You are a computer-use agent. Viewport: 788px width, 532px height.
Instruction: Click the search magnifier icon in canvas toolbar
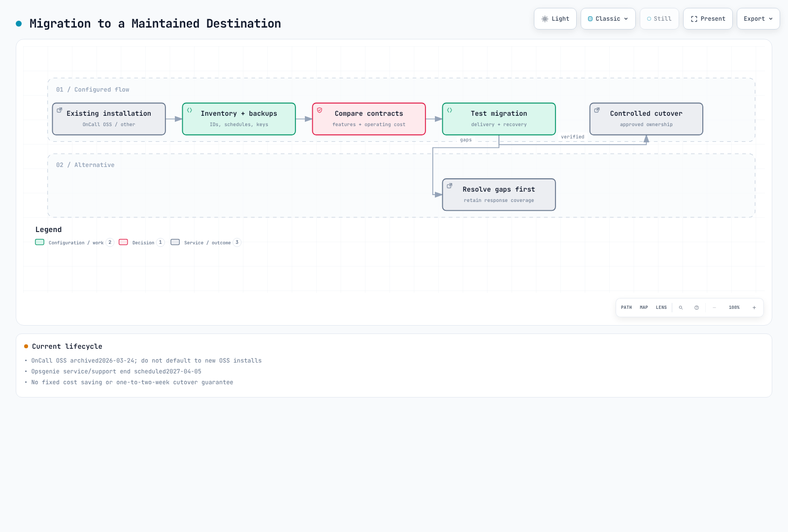pyautogui.click(x=681, y=307)
